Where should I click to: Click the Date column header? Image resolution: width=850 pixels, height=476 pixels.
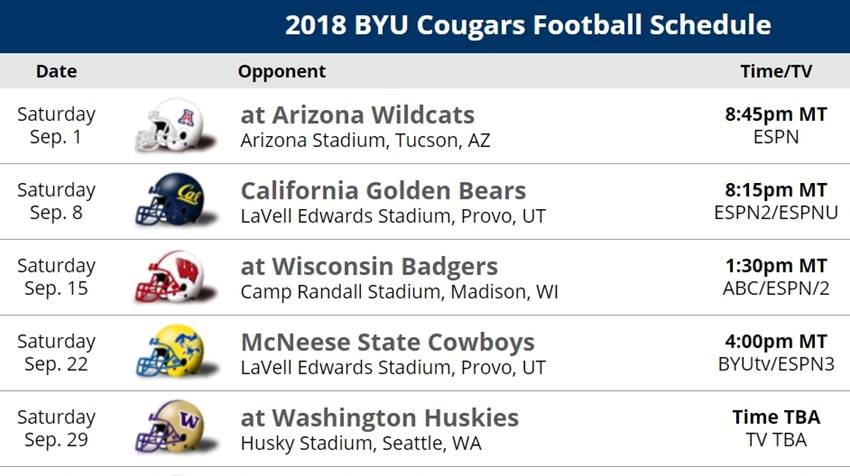pyautogui.click(x=56, y=71)
